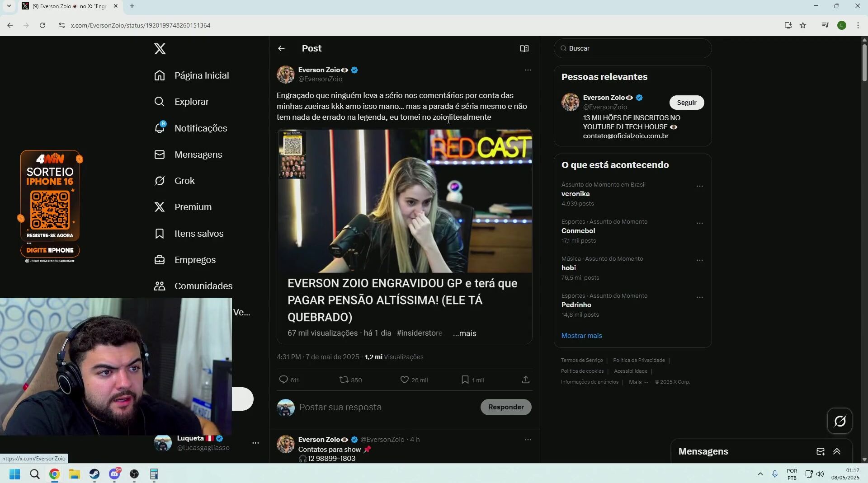The width and height of the screenshot is (868, 483).
Task: Click Mostrar mais under trends
Action: point(581,336)
